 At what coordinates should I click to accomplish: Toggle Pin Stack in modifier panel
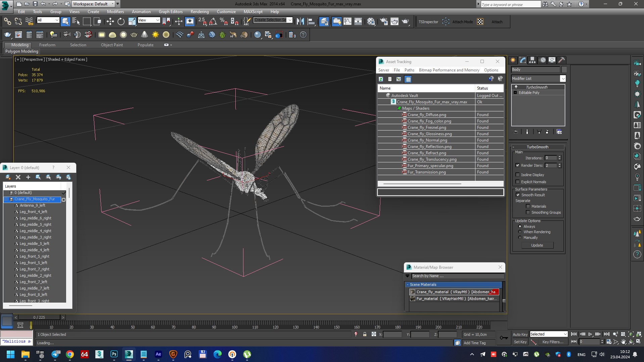516,132
